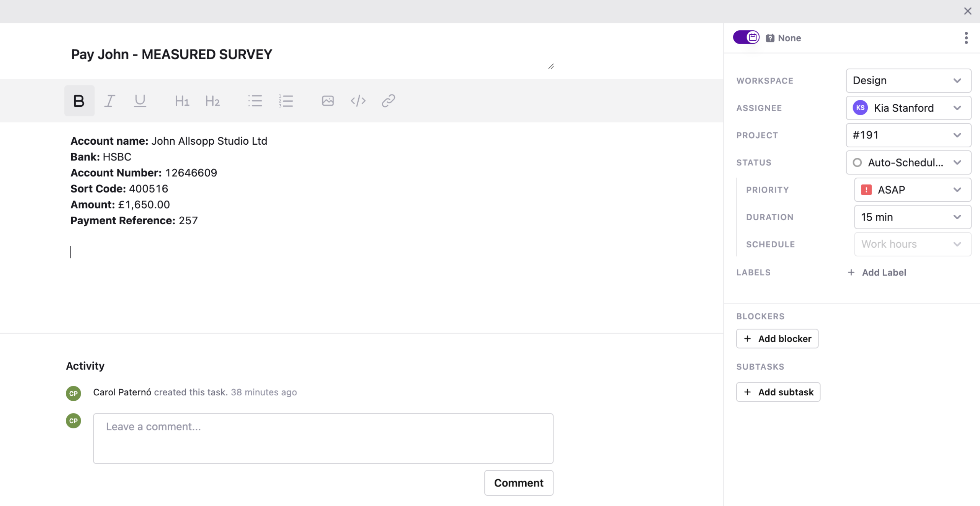The width and height of the screenshot is (980, 506).
Task: Toggle the auto-schedule switch off
Action: point(746,38)
